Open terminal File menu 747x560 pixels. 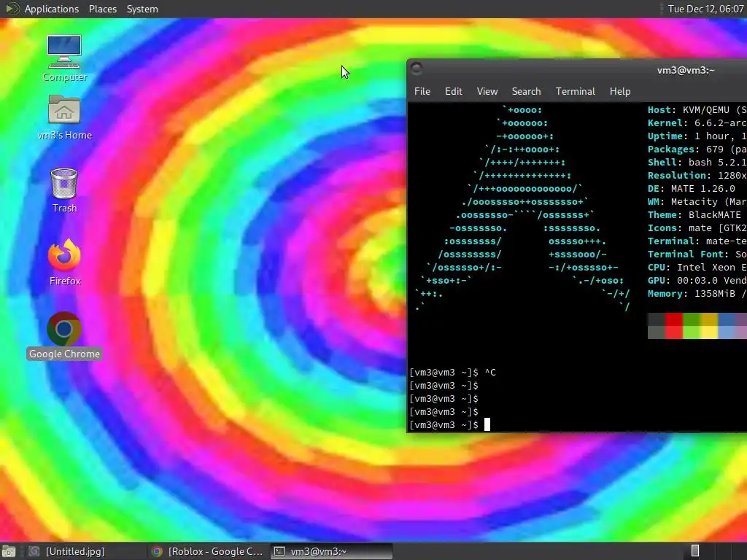422,91
